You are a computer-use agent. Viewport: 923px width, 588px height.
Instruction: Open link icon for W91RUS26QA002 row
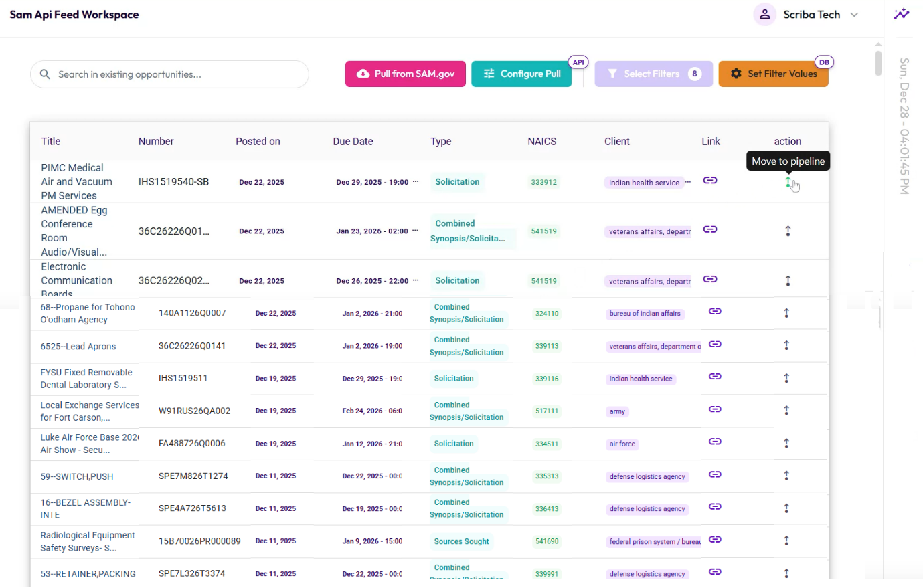click(715, 409)
